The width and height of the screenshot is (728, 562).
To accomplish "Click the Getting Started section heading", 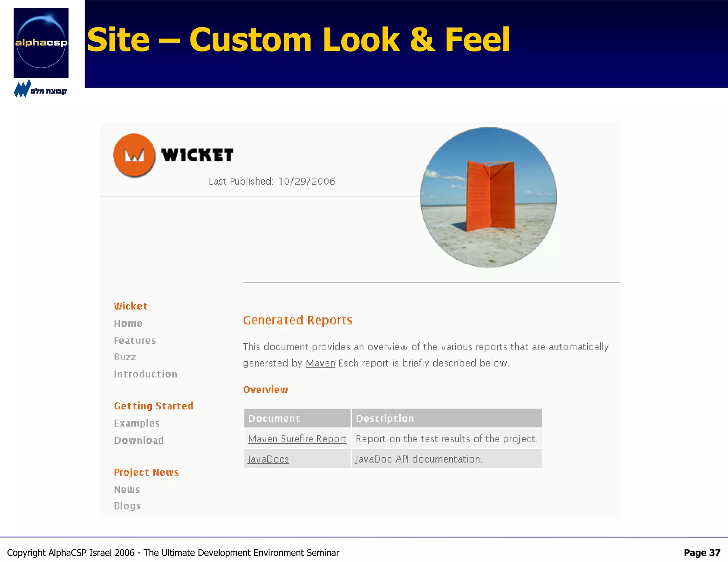I will tap(154, 406).
